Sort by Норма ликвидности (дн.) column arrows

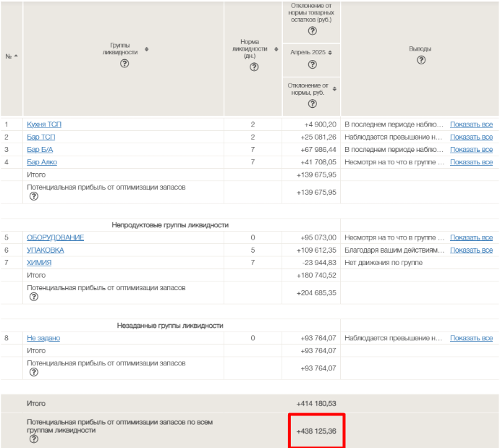[276, 49]
